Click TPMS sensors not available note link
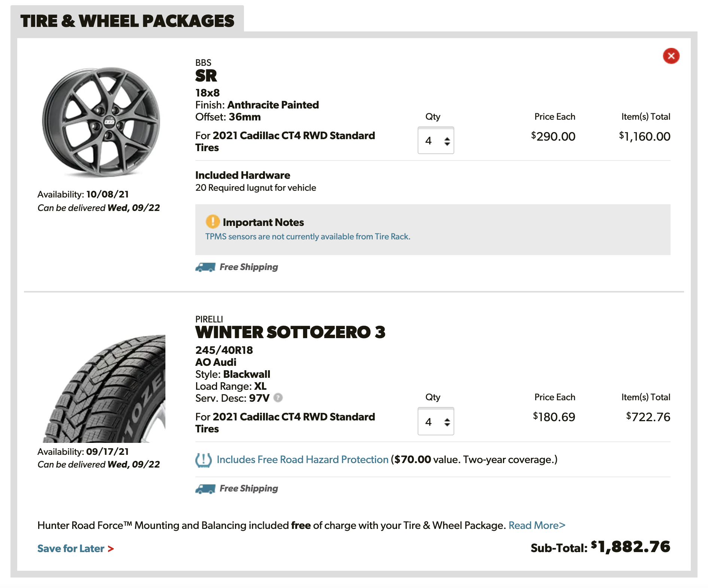This screenshot has height=588, width=708. point(308,237)
